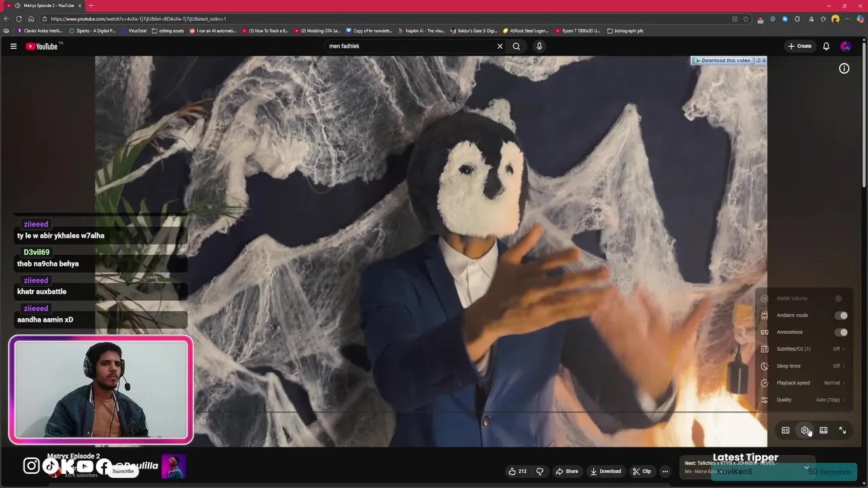Enter full screen in the video player
This screenshot has height=488, width=868.
tap(842, 430)
